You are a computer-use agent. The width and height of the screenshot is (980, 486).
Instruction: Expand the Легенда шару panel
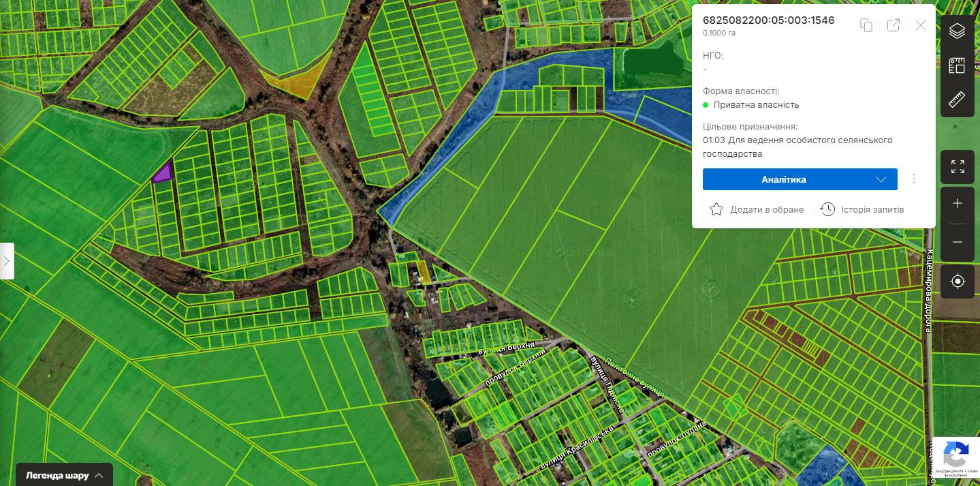coord(65,475)
